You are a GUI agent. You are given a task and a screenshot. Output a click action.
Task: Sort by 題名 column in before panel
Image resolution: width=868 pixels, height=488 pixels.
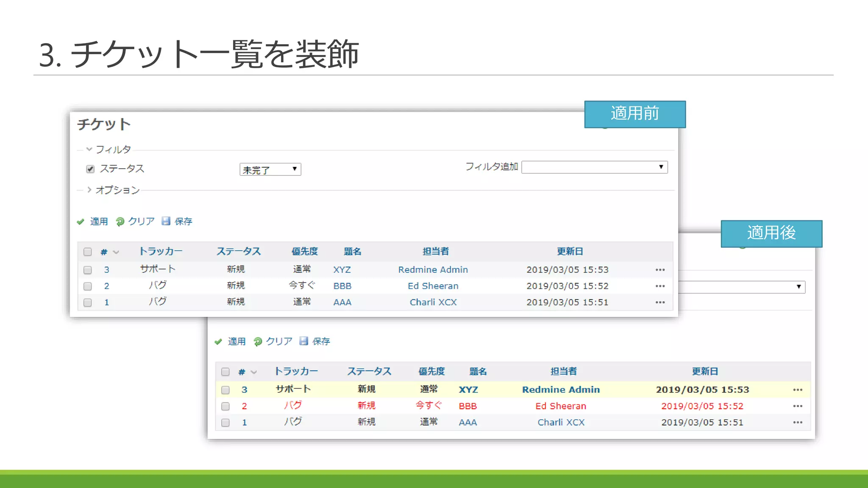[x=352, y=252]
